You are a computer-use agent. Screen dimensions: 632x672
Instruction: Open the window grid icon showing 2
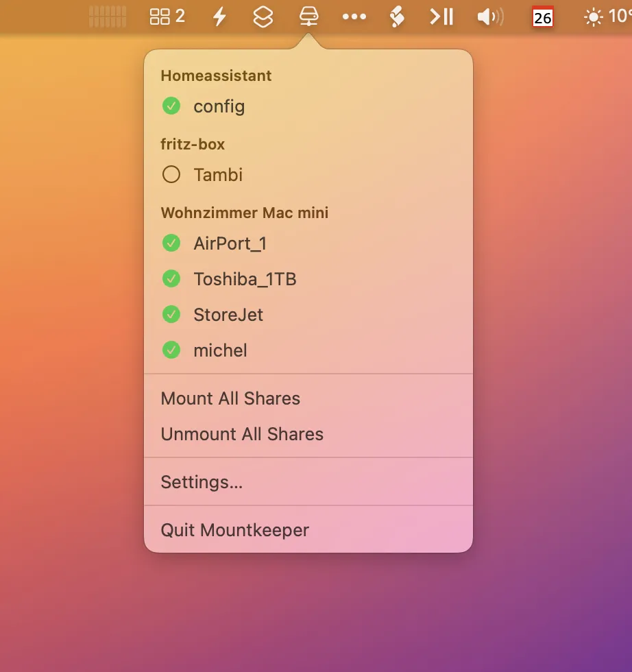pyautogui.click(x=167, y=16)
